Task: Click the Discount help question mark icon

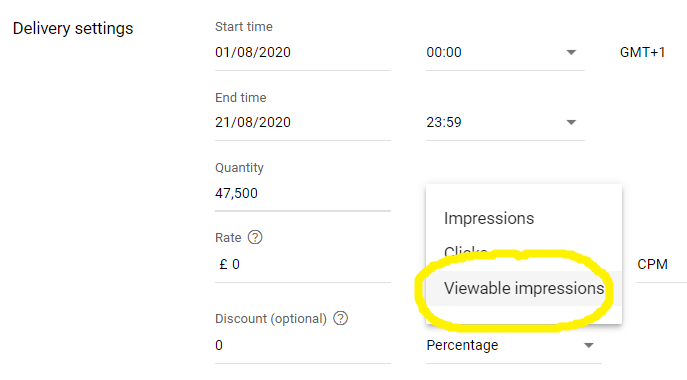Action: click(x=340, y=318)
